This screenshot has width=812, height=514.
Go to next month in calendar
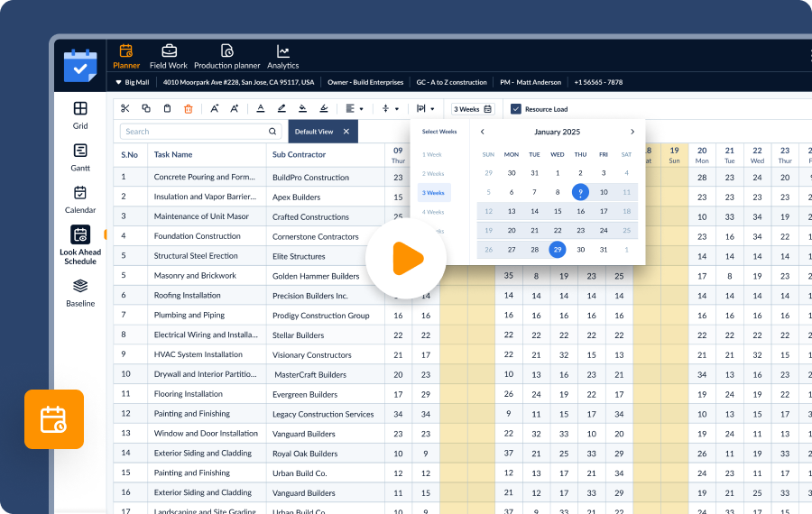pyautogui.click(x=632, y=132)
